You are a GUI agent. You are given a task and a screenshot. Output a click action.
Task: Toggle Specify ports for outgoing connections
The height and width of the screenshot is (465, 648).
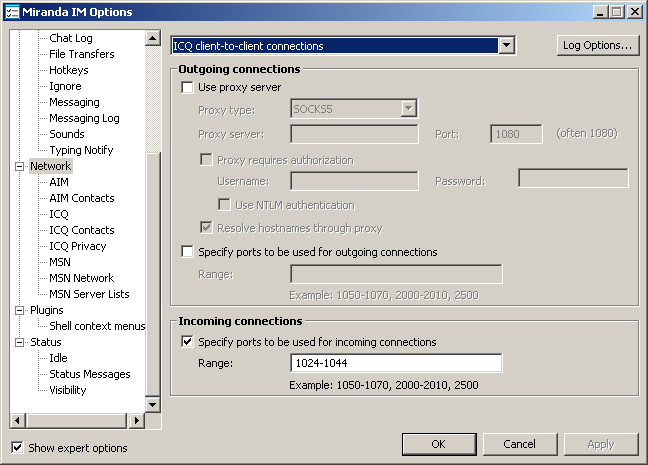pos(187,252)
